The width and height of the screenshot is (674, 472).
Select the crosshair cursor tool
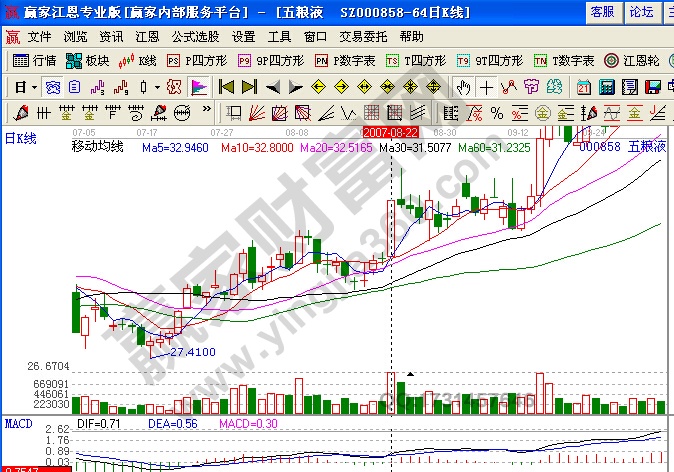click(x=487, y=86)
